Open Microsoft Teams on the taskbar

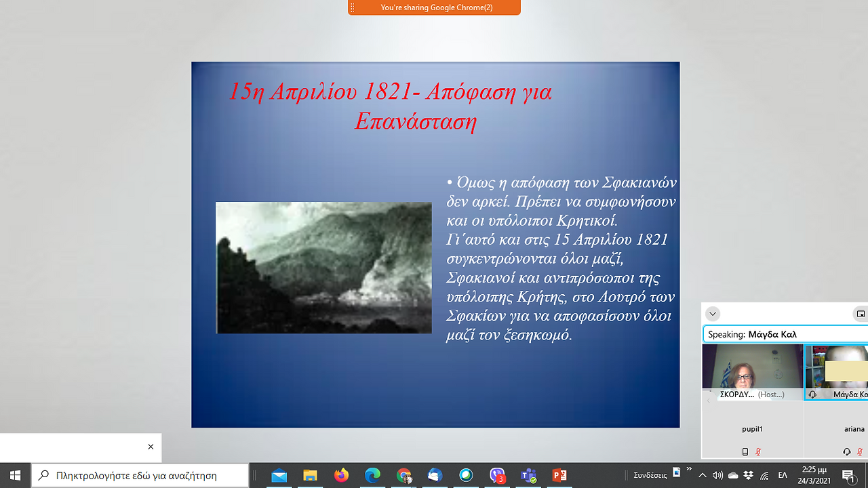[528, 475]
